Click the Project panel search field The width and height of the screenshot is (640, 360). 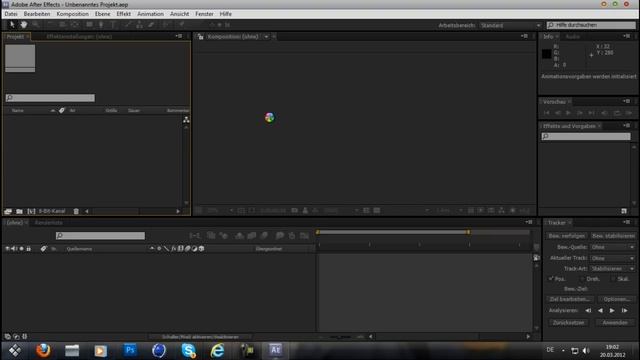pos(50,98)
